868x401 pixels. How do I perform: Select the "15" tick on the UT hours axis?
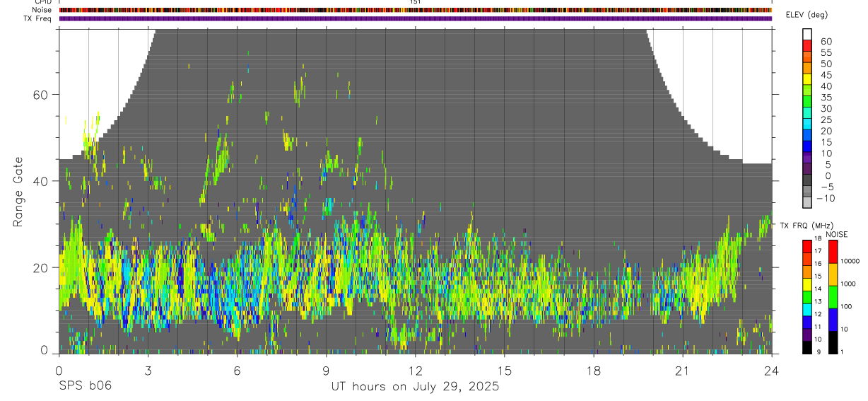point(505,371)
